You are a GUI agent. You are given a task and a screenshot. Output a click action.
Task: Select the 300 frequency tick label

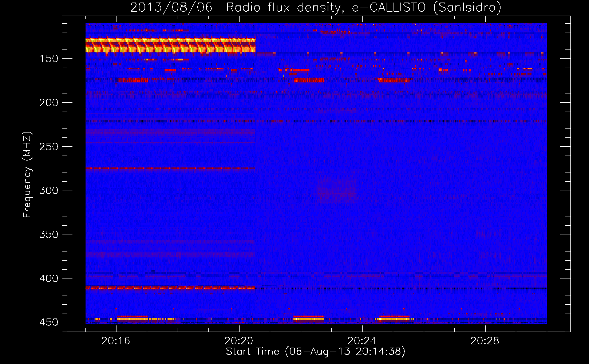(49, 190)
